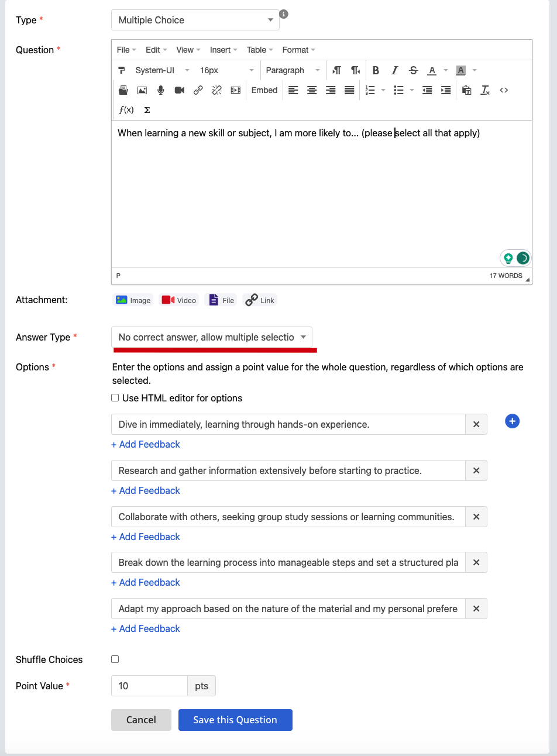Open the source code view icon
The image size is (557, 756).
coord(504,90)
